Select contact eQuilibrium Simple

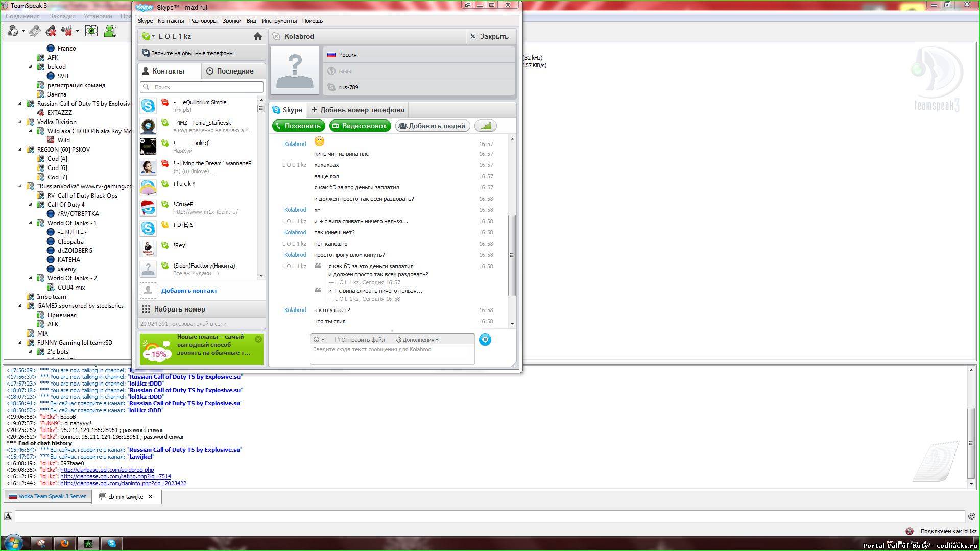[198, 106]
